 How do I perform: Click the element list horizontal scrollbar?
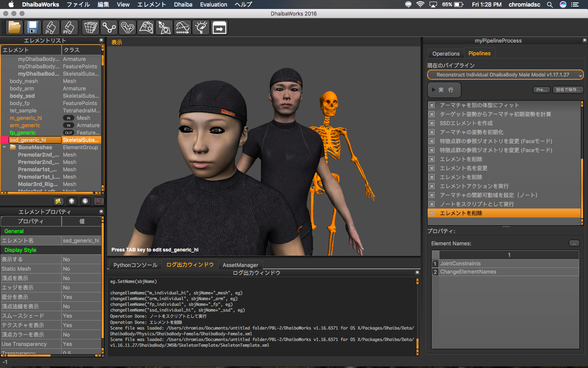pos(51,193)
